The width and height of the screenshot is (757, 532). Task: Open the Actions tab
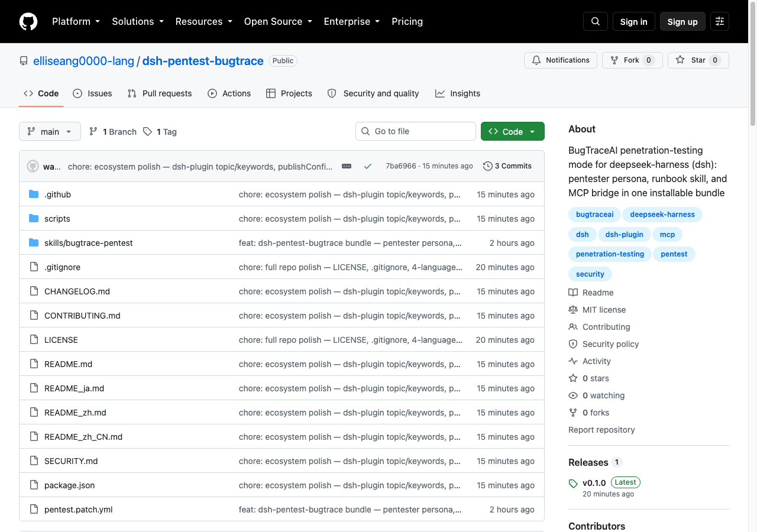(229, 93)
